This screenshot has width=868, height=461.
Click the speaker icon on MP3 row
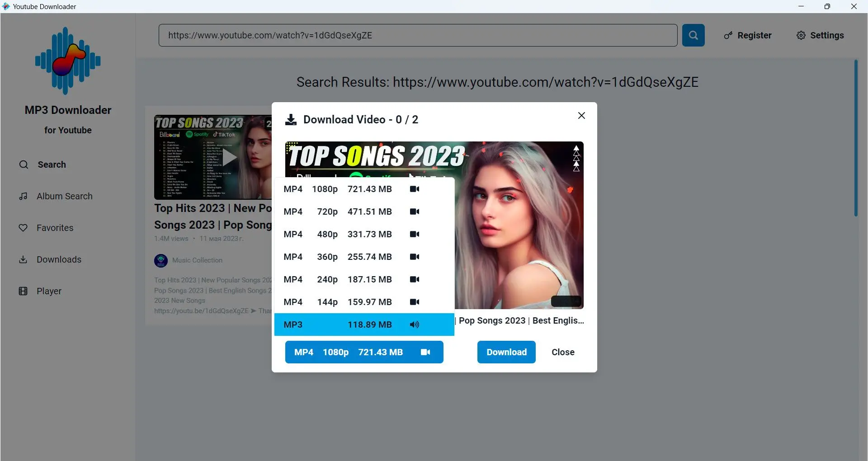tap(415, 325)
